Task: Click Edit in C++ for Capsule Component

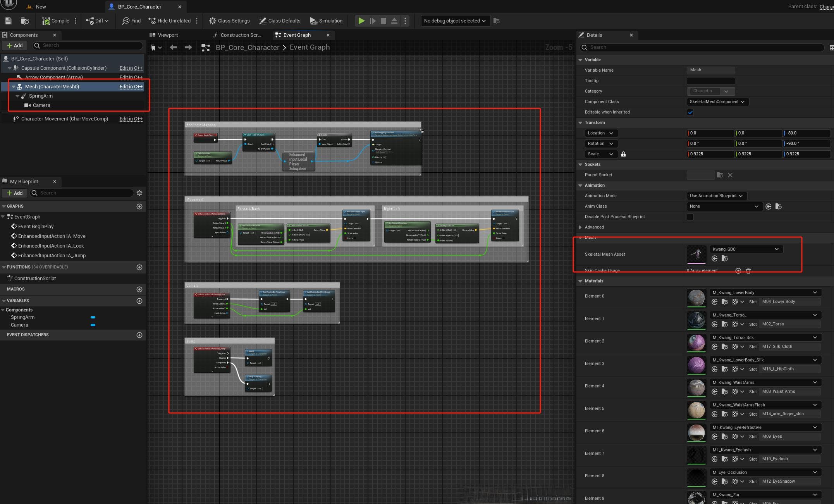Action: click(131, 68)
